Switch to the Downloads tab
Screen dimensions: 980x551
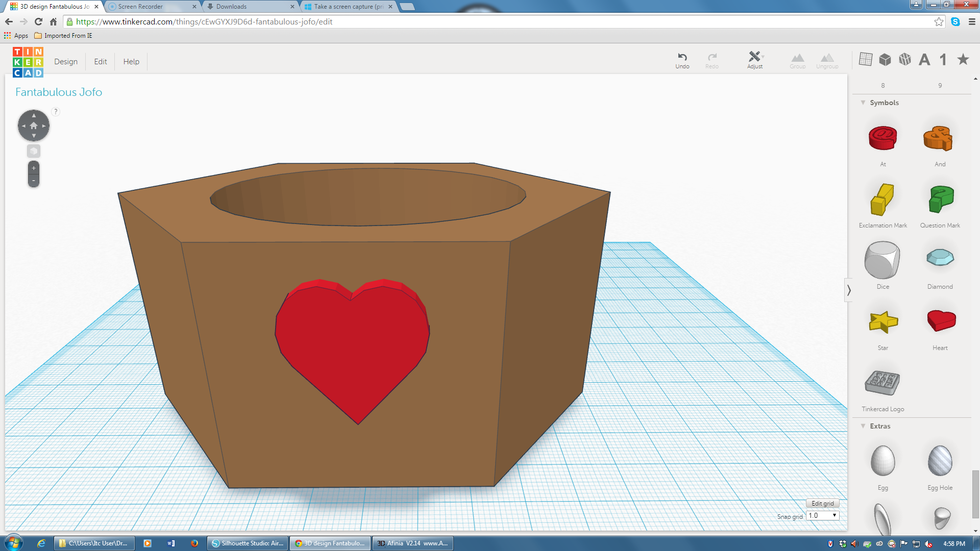pos(250,7)
